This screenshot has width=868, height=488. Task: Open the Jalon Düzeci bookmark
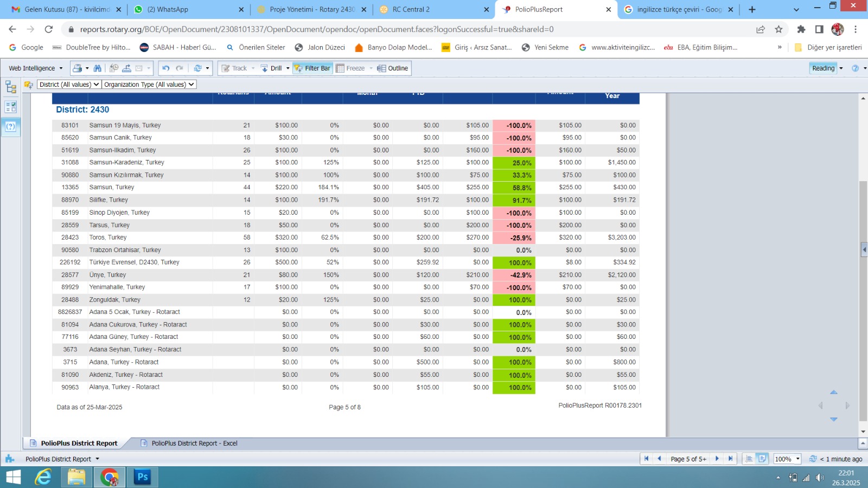320,47
